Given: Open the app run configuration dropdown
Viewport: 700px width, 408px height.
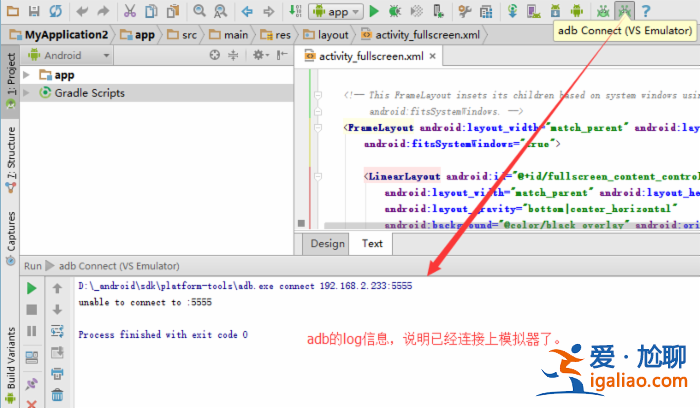Looking at the screenshot, I should pos(336,11).
